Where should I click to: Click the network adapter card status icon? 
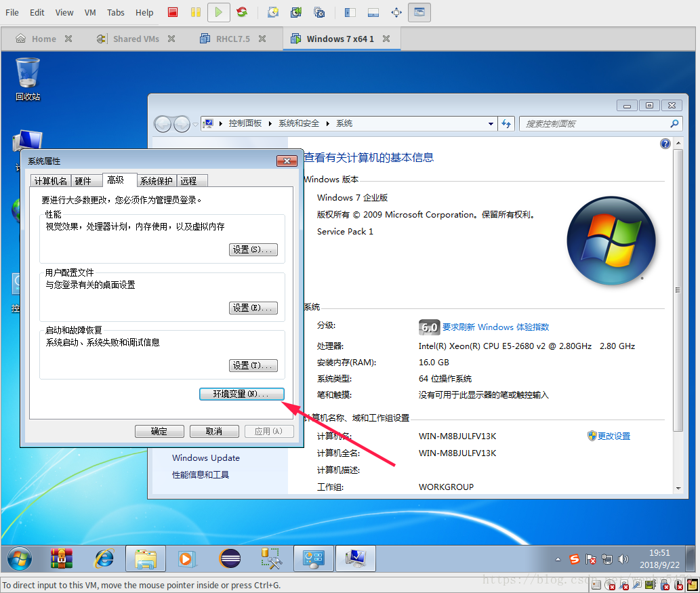651,584
